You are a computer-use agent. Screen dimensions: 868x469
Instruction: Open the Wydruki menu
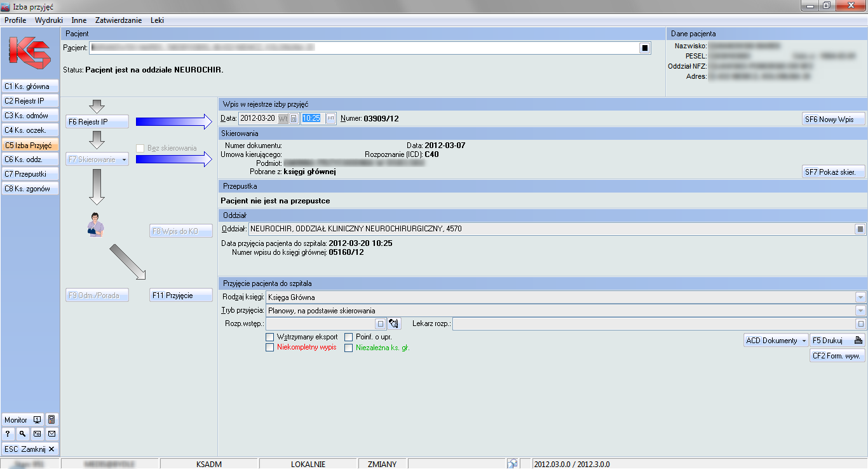49,20
